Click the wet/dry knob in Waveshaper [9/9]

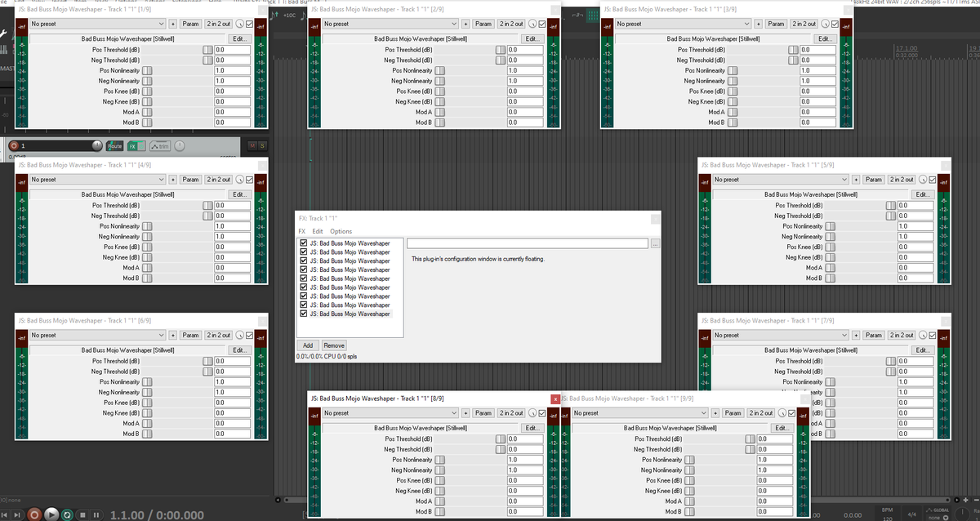(782, 413)
